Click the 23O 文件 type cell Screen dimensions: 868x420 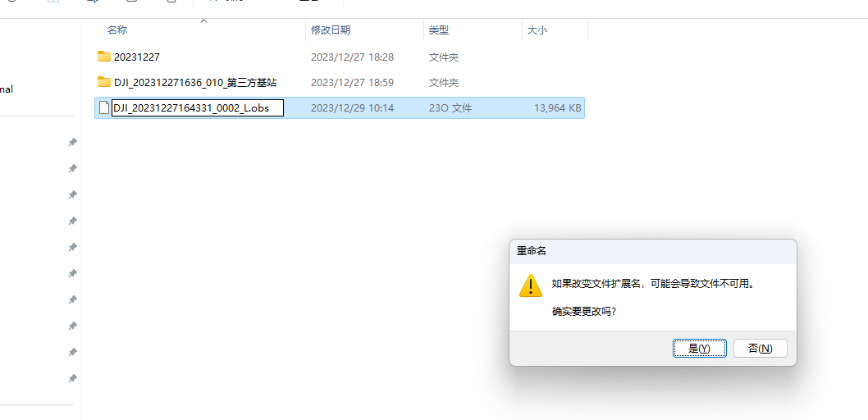pos(450,108)
